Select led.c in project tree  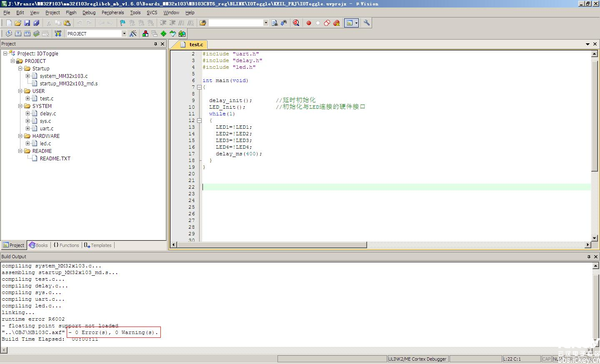pos(45,143)
